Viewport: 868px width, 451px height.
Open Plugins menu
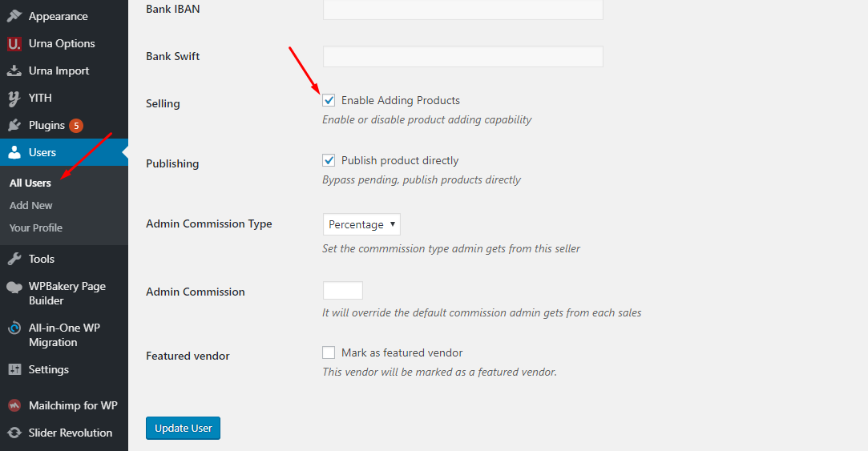pos(46,125)
